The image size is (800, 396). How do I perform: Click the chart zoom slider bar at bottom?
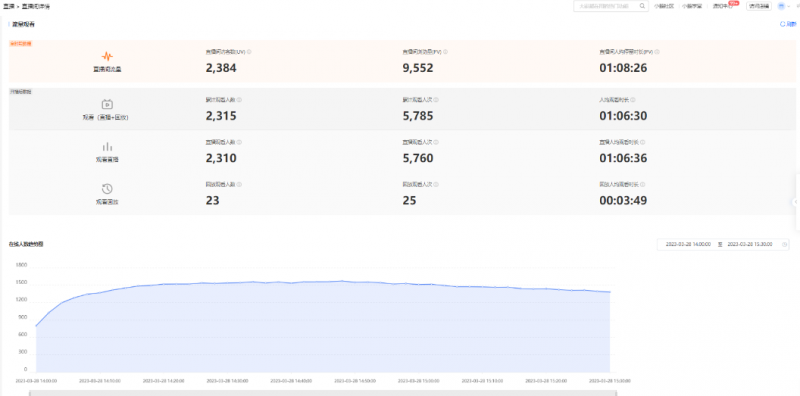coord(322,393)
